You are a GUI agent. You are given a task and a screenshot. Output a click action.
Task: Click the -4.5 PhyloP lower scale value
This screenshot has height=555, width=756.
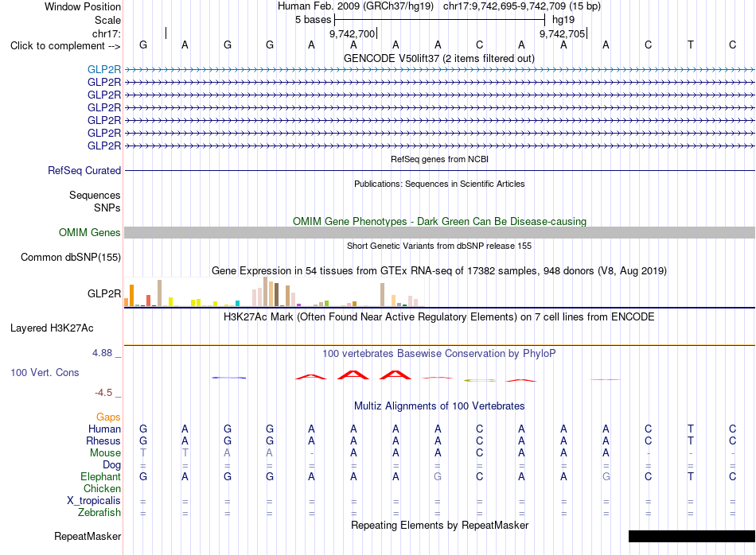click(x=103, y=393)
